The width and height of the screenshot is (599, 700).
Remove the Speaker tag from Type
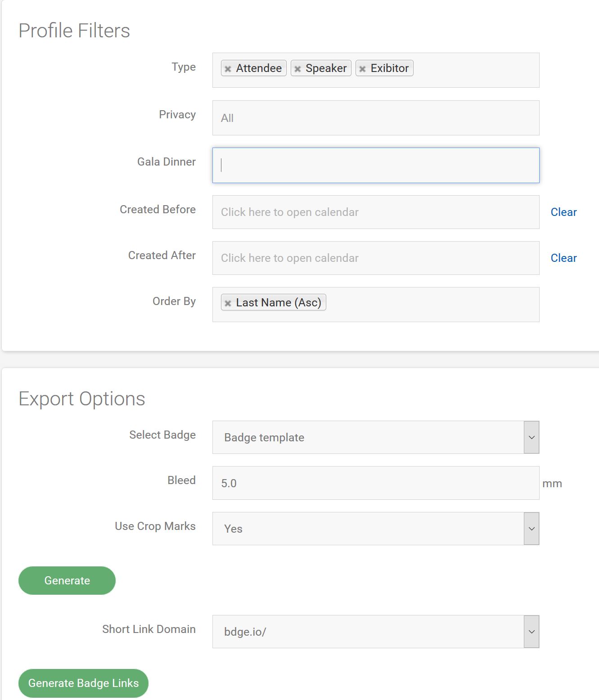pos(297,69)
